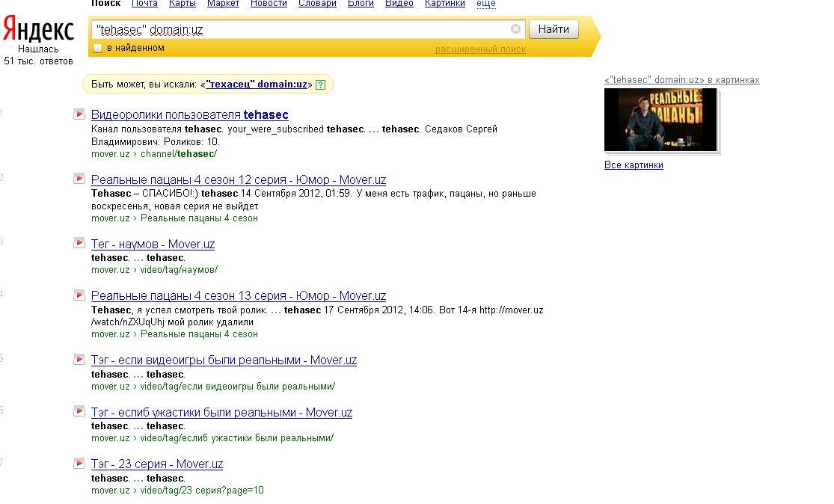The height and width of the screenshot is (504, 834).
Task: Click video icon beside 'еслиб ужастики были реальными' result
Action: click(79, 411)
